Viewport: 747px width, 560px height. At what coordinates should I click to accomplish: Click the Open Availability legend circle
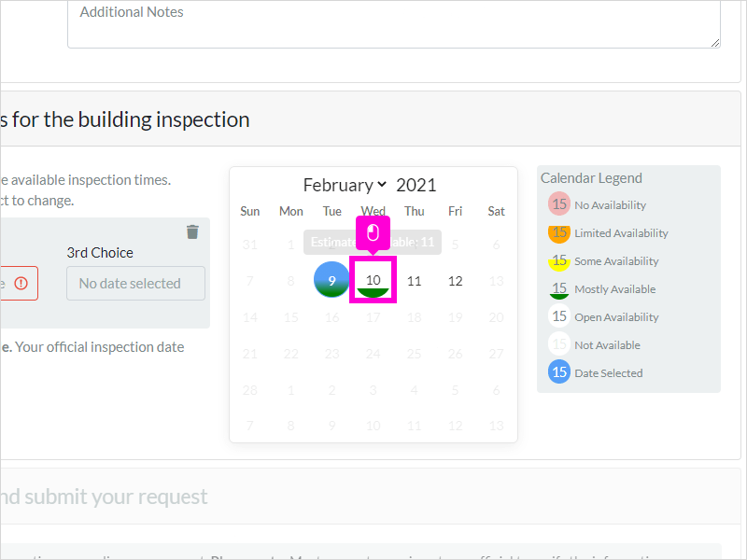[x=559, y=316]
